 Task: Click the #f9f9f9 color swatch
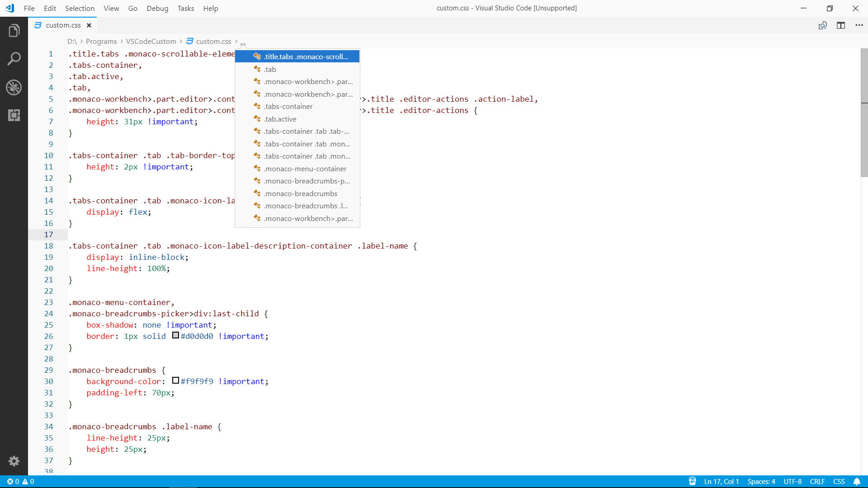point(176,380)
